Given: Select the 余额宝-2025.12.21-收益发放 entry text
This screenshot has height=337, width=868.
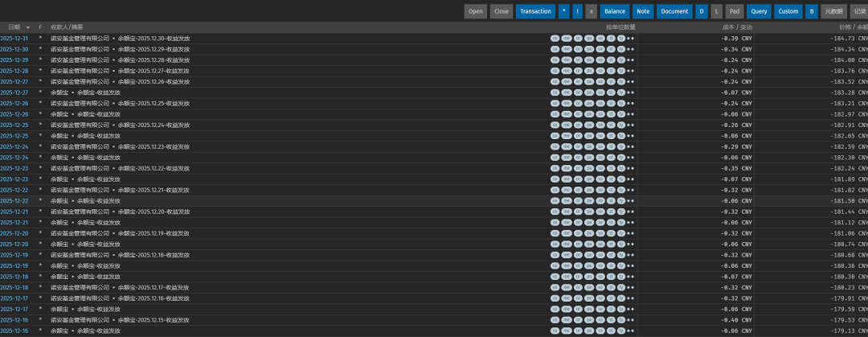Looking at the screenshot, I should pos(154,190).
